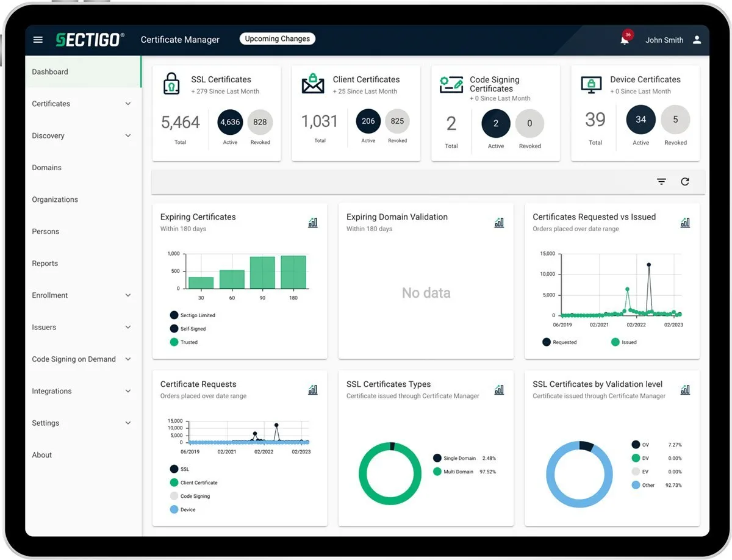Click the notifications bell icon
Viewport: 732px width, 560px height.
click(x=625, y=40)
